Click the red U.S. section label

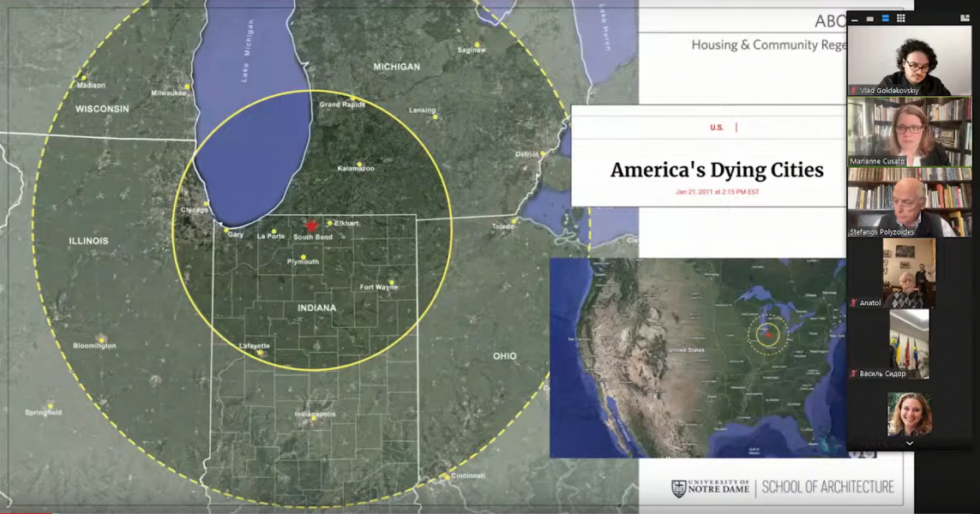tap(717, 128)
